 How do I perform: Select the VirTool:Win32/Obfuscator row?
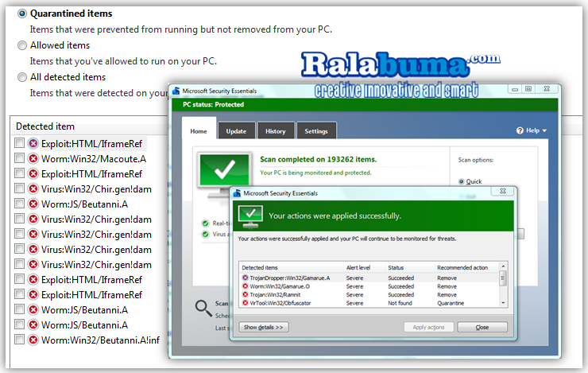(369, 303)
